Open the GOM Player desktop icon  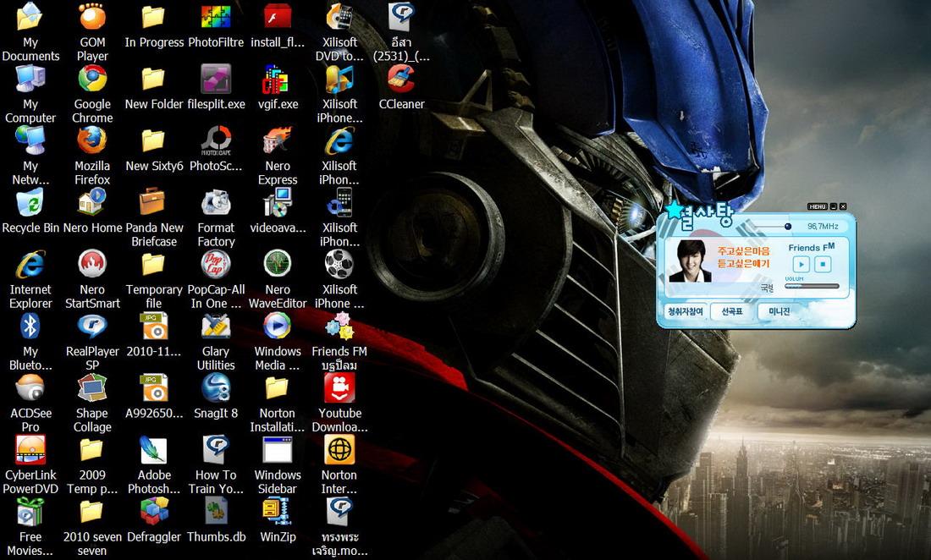coord(92,31)
